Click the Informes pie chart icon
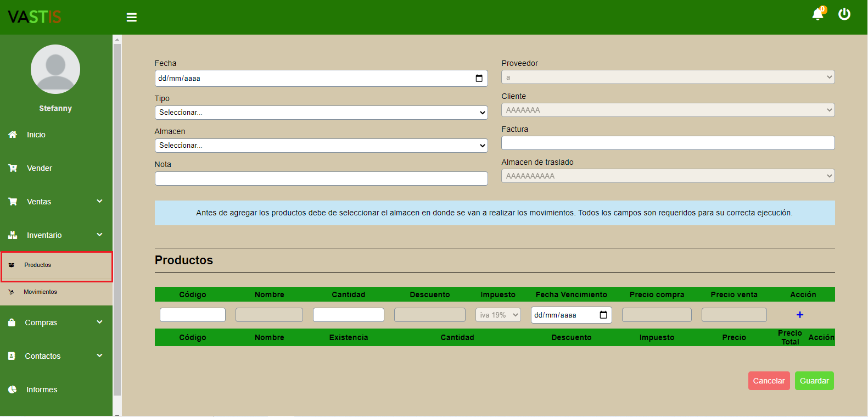Image resolution: width=868 pixels, height=417 pixels. (x=13, y=390)
